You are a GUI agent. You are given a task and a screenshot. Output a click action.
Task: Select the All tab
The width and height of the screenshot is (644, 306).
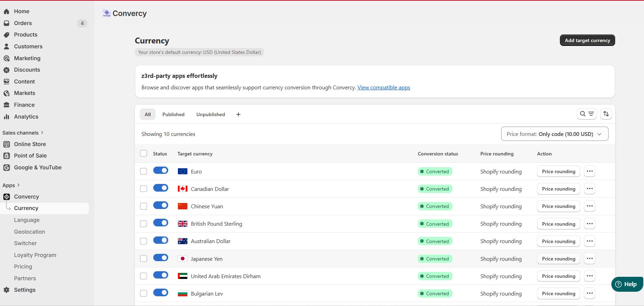(148, 114)
